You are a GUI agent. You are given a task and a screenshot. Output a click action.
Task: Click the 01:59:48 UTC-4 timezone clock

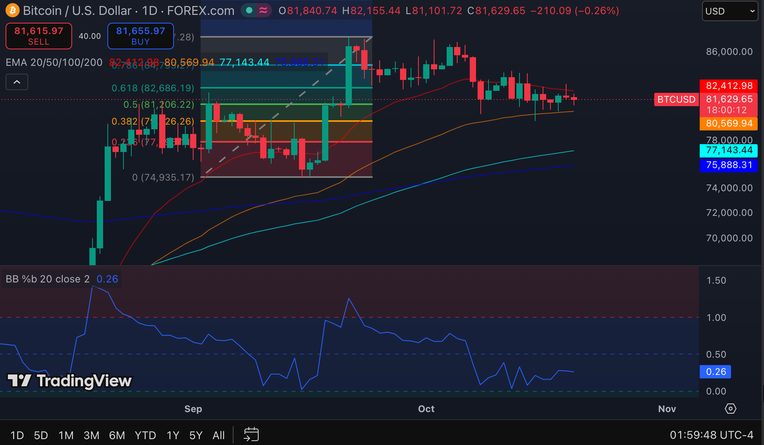point(711,435)
